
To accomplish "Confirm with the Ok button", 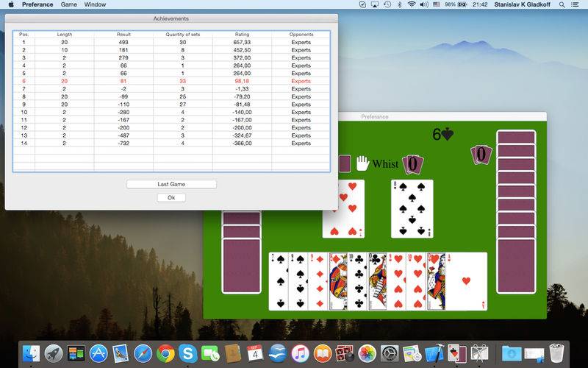I will point(171,197).
